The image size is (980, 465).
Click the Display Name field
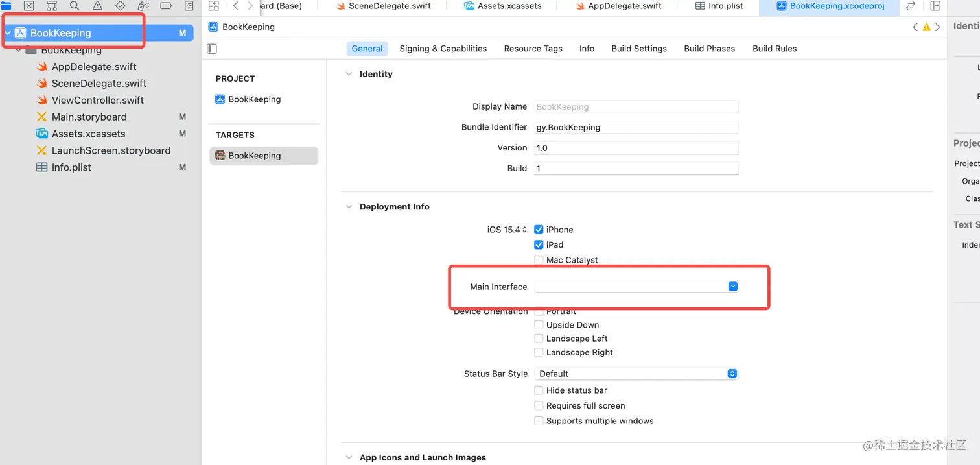click(x=636, y=107)
